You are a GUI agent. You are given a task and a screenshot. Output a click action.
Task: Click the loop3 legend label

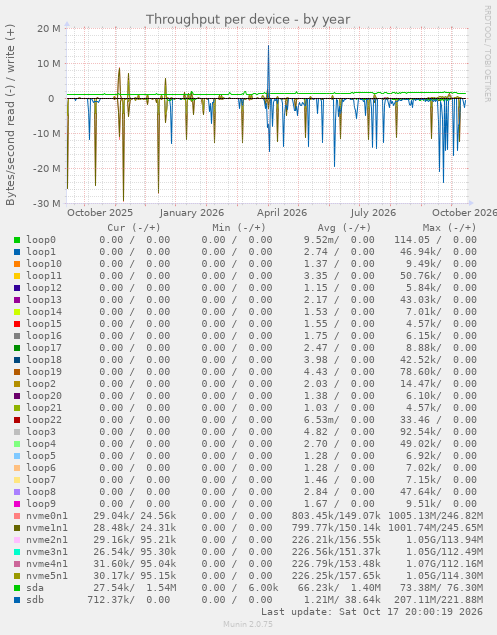click(41, 432)
